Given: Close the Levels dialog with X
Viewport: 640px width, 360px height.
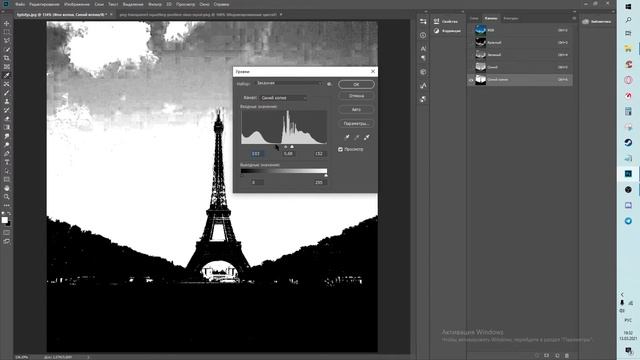Looking at the screenshot, I should point(373,71).
